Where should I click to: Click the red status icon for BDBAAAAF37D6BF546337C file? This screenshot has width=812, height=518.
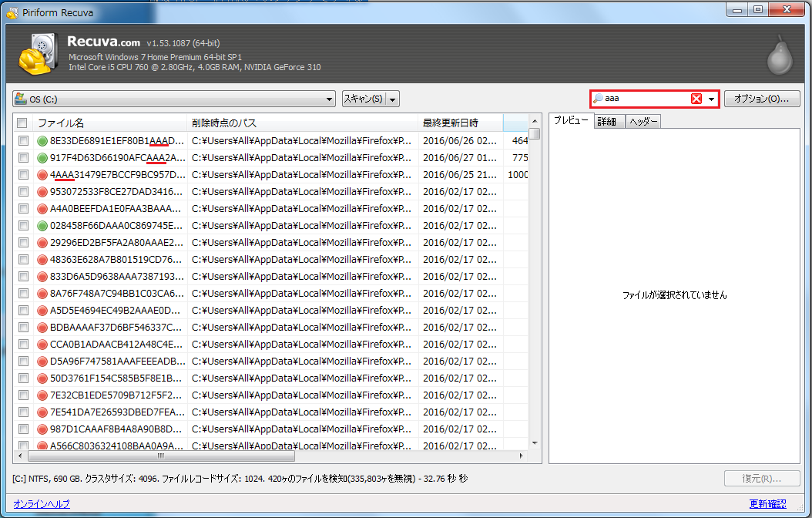tap(42, 328)
